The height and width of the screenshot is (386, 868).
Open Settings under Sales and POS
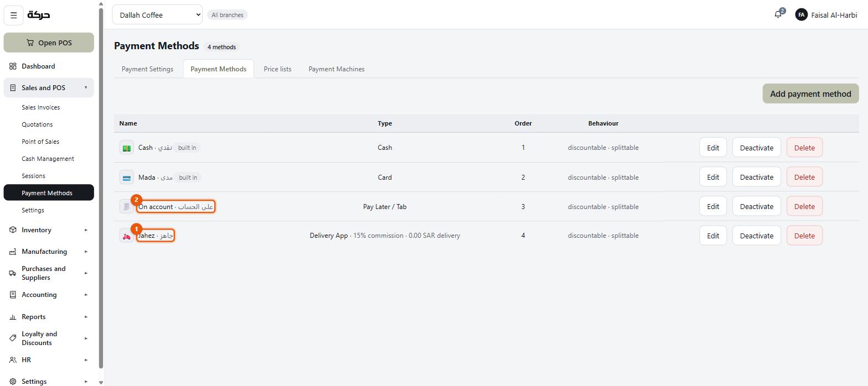point(49,210)
